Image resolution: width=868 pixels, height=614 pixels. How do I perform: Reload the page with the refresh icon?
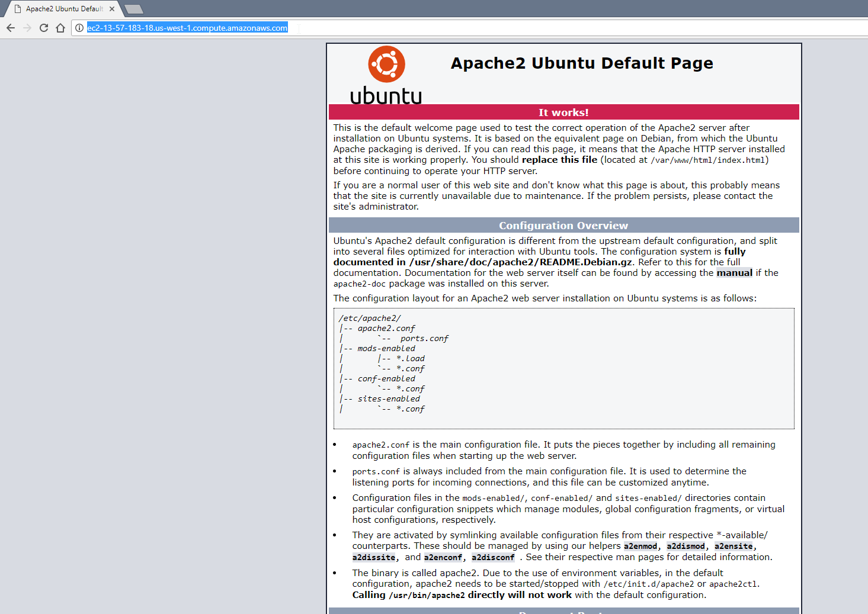[x=44, y=28]
